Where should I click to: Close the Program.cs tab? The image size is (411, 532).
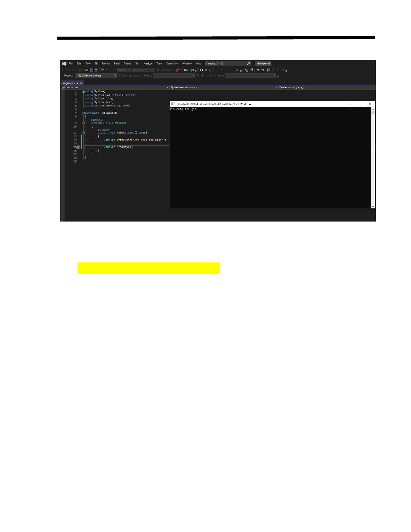[x=81, y=83]
